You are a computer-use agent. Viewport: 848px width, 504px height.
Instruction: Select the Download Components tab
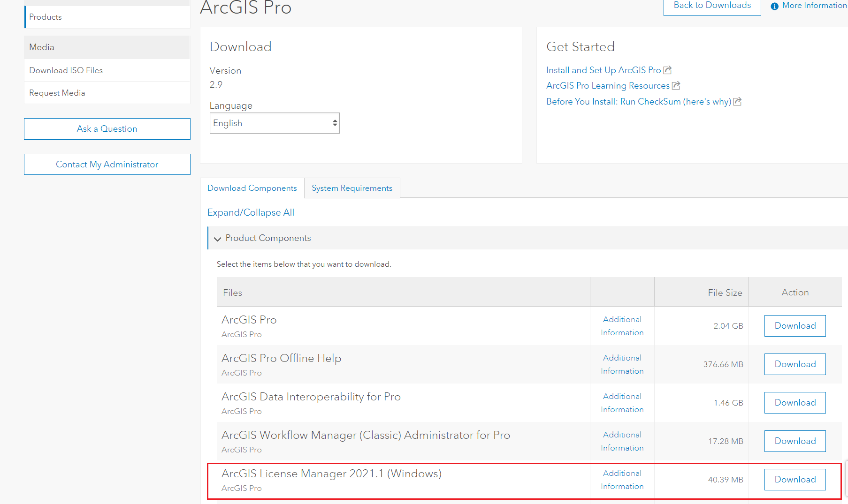tap(252, 188)
